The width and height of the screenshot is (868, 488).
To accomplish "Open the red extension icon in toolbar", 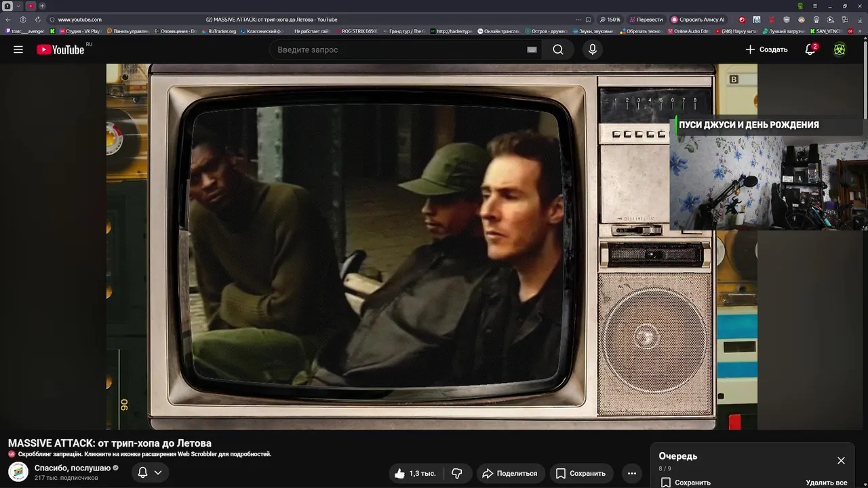I will click(x=741, y=20).
